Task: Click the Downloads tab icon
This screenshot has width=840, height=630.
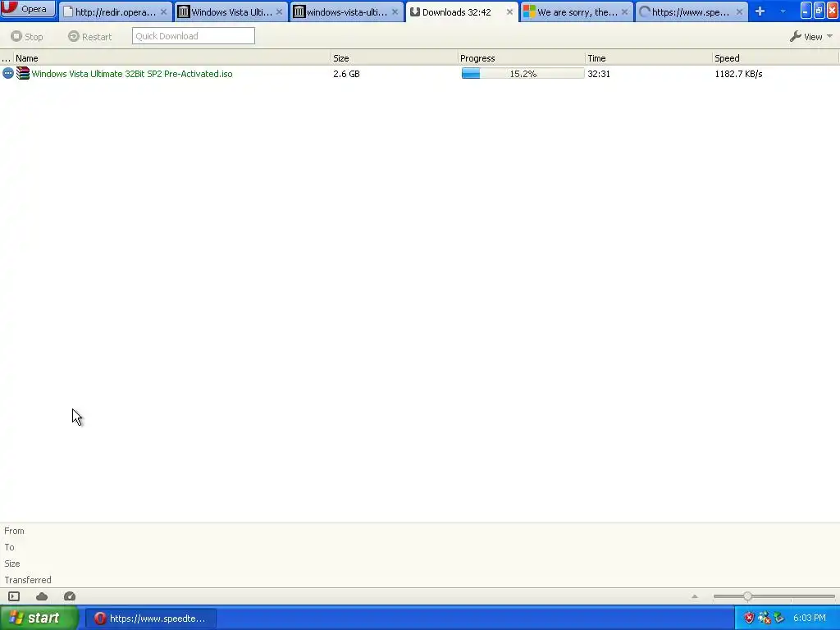Action: coord(414,11)
